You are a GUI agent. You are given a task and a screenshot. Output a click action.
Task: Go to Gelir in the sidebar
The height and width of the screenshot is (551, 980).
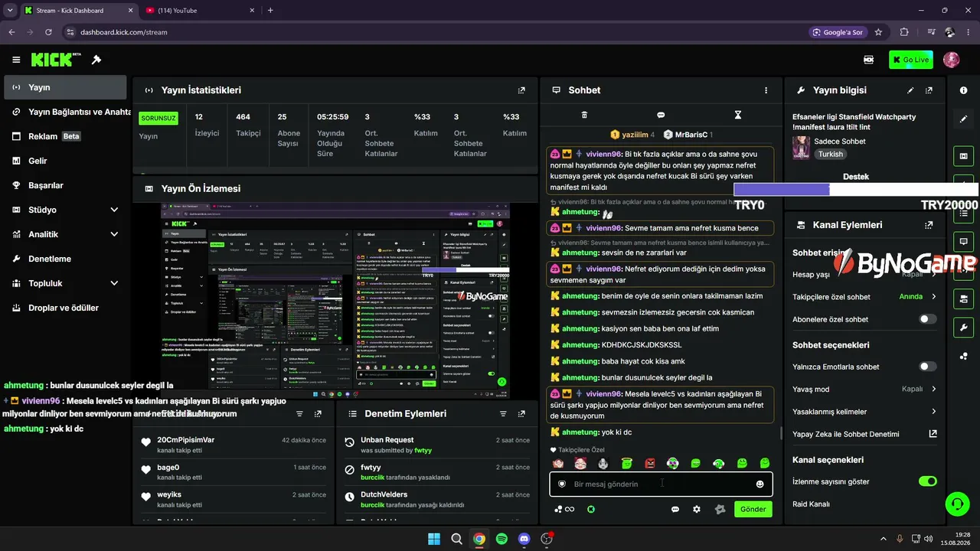pos(65,161)
